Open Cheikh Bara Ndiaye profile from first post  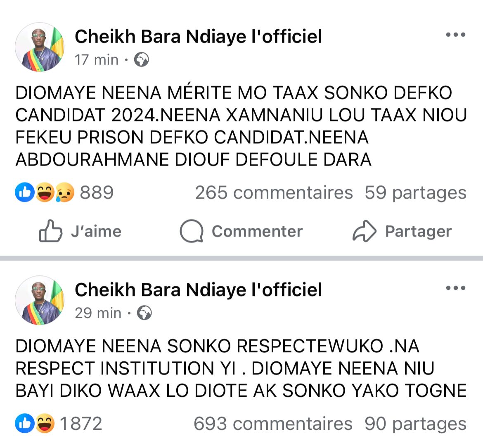click(x=198, y=36)
